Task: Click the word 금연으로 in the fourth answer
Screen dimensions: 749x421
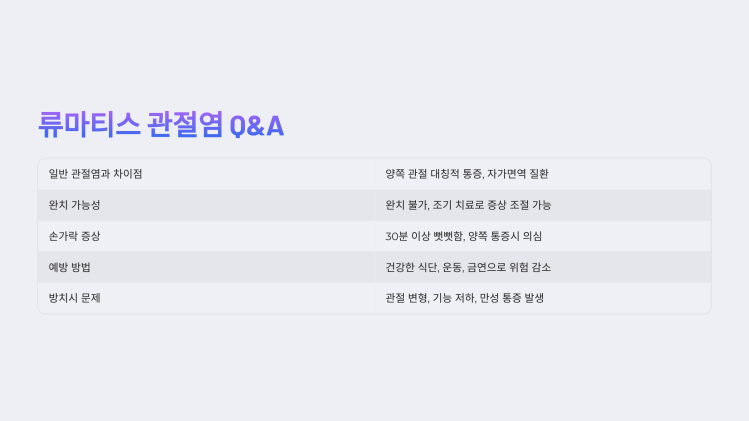Action: pos(486,267)
